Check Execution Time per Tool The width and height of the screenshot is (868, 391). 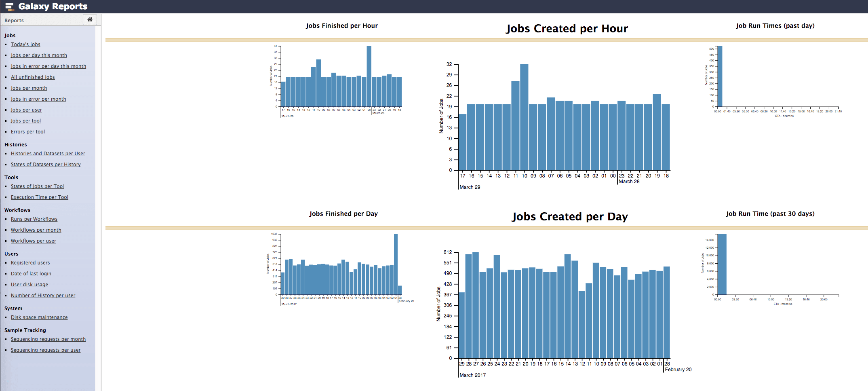pos(39,197)
